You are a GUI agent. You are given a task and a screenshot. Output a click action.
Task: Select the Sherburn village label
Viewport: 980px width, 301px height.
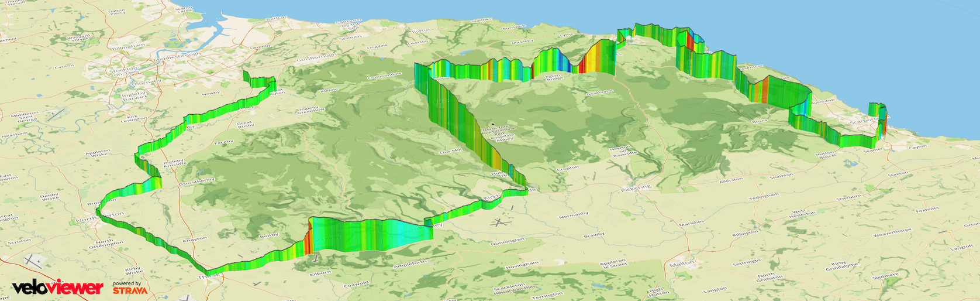click(850, 197)
